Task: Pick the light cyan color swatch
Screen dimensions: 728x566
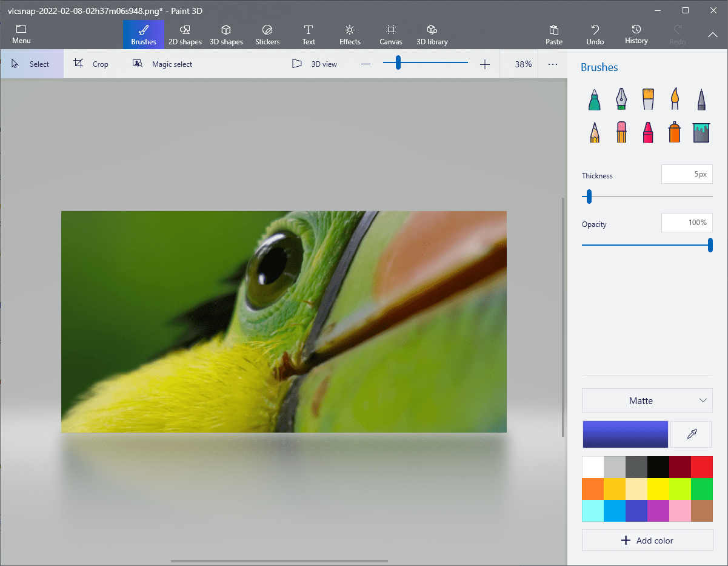Action: 593,511
